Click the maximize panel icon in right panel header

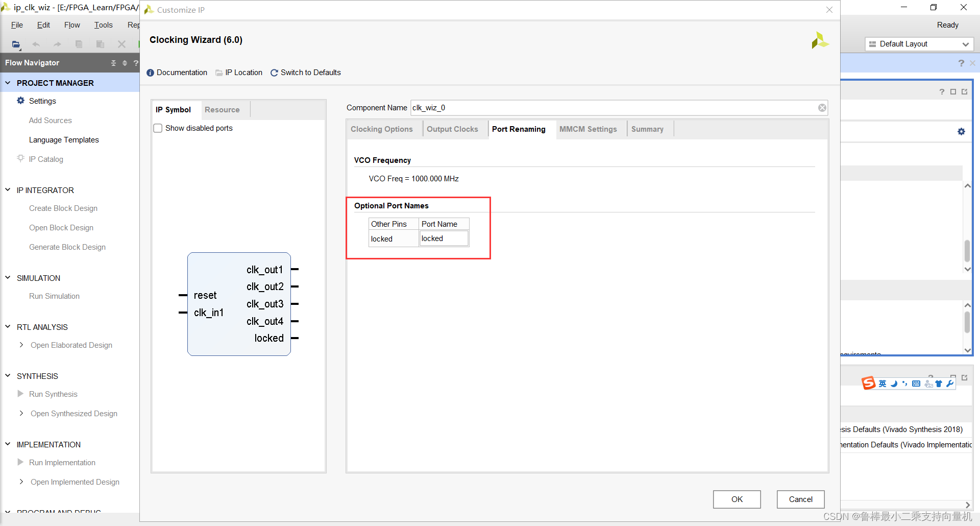point(953,92)
